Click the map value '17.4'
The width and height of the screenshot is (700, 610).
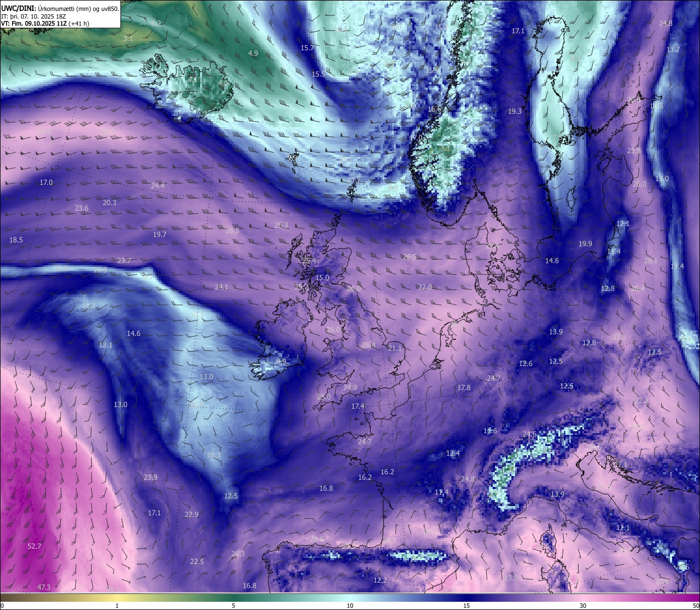pyautogui.click(x=358, y=406)
